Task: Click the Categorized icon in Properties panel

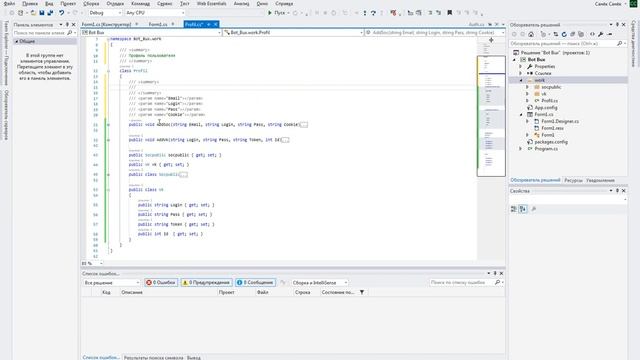Action: point(514,209)
